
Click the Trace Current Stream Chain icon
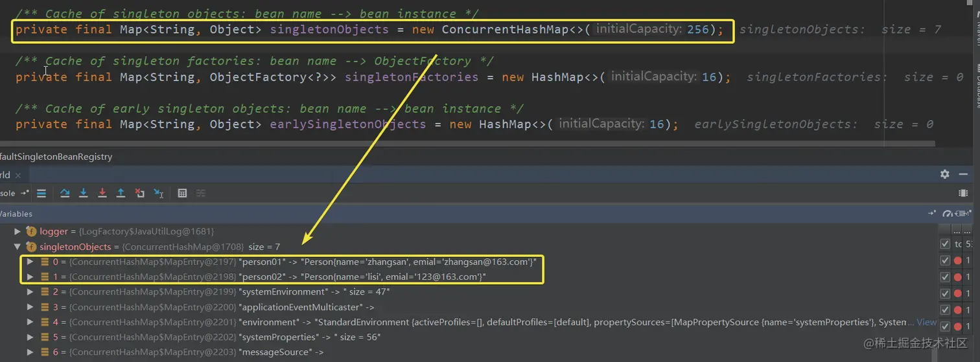click(x=201, y=193)
